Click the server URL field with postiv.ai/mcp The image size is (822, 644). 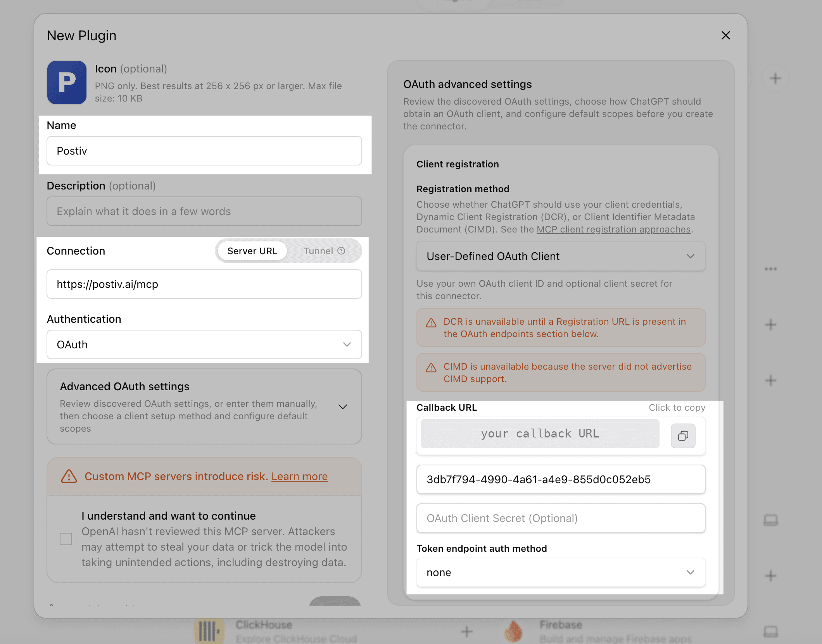point(204,284)
